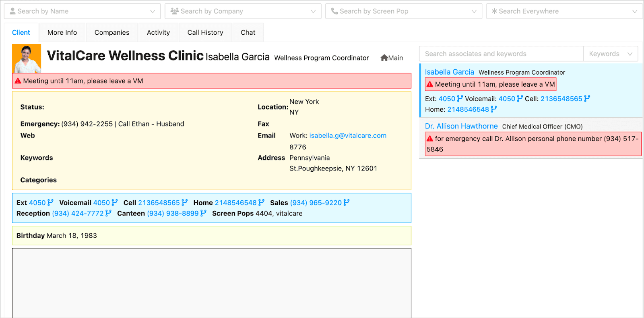644x318 pixels.
Task: Dial Cell: 2136548565 in the associates list
Action: pos(561,99)
